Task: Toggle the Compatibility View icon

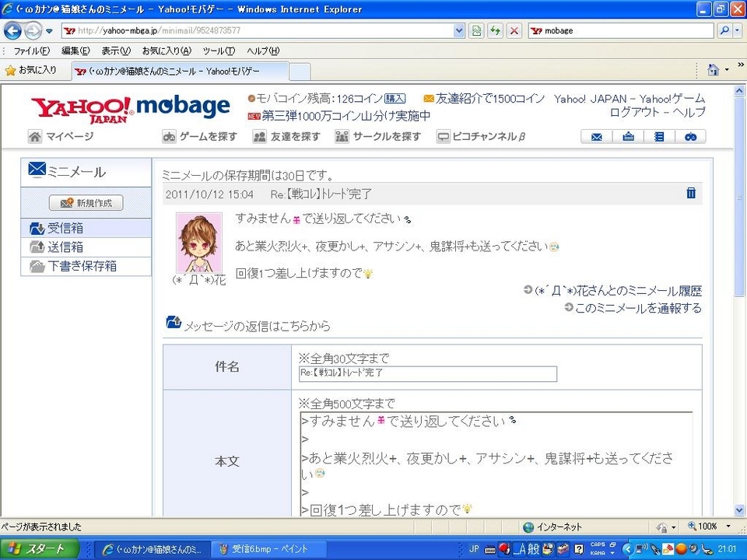Action: 476,31
